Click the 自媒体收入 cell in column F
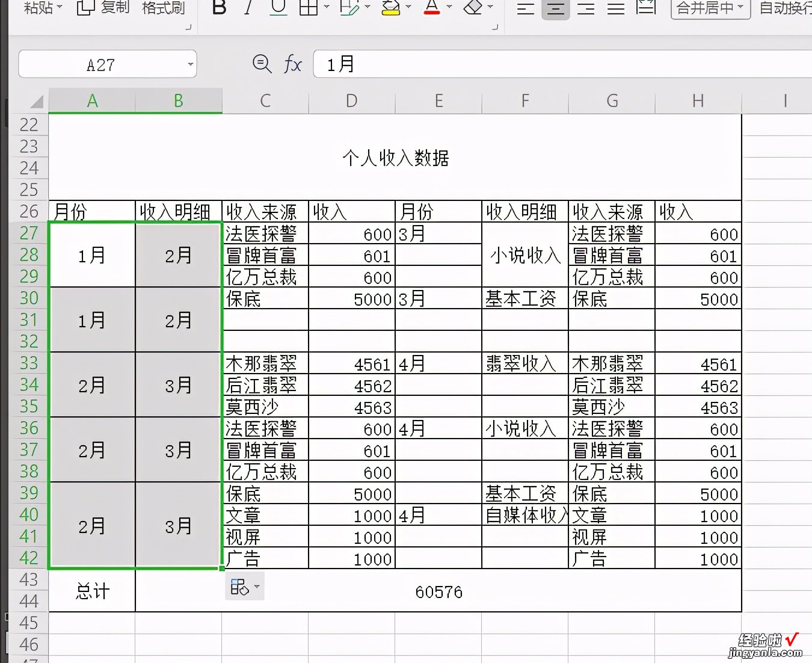 click(525, 515)
